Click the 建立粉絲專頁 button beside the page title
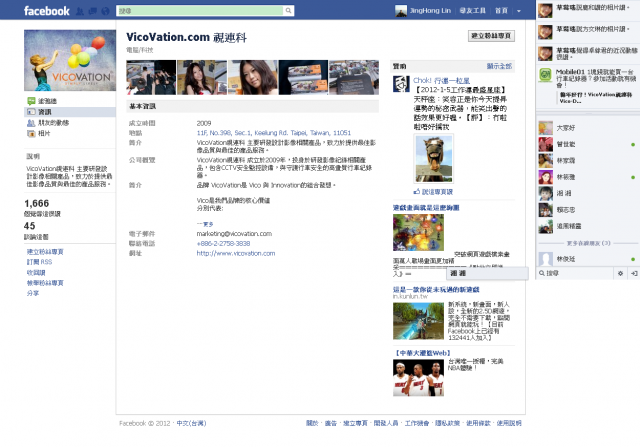This screenshot has height=447, width=640. (x=491, y=36)
